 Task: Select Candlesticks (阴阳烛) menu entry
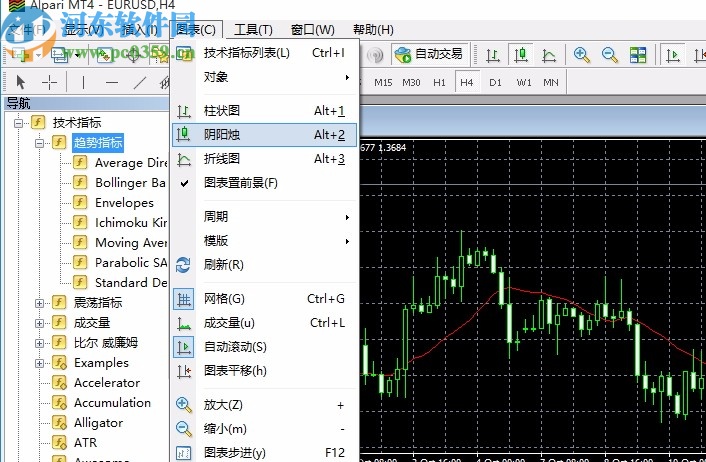(x=265, y=135)
